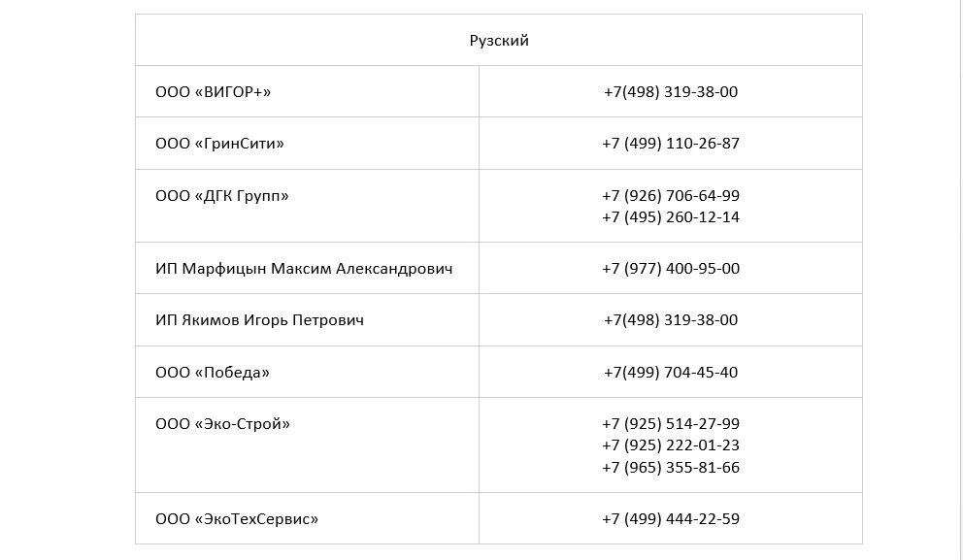Click phone number +7 (499) 444-22-59
Image resolution: width=963 pixels, height=560 pixels.
tap(671, 519)
